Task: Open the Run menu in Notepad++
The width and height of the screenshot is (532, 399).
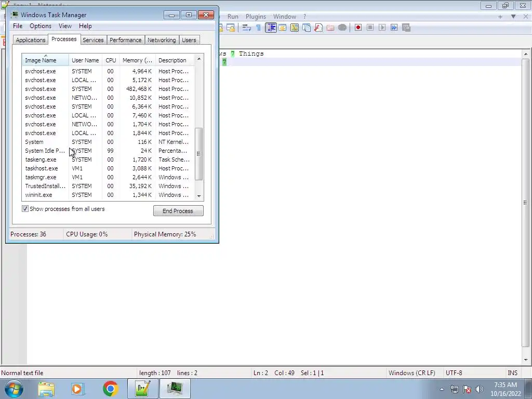Action: [x=233, y=17]
